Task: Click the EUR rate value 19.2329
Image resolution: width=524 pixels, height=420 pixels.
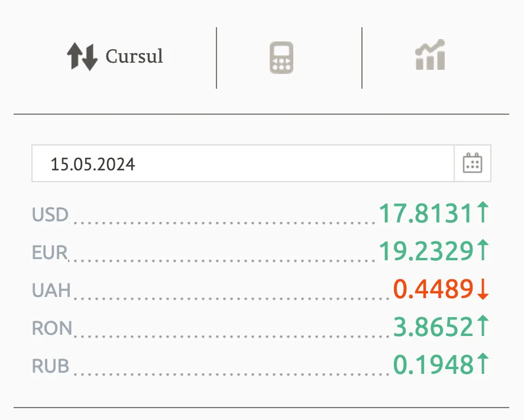Action: point(426,251)
